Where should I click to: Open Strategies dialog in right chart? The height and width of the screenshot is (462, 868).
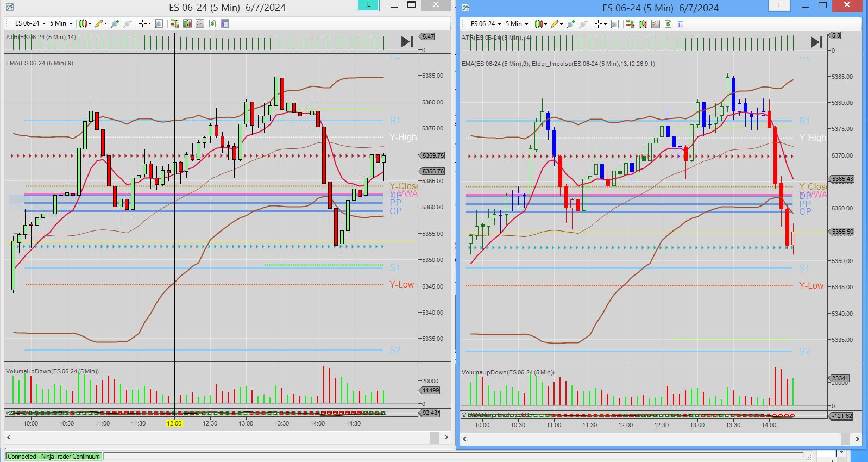click(x=668, y=24)
